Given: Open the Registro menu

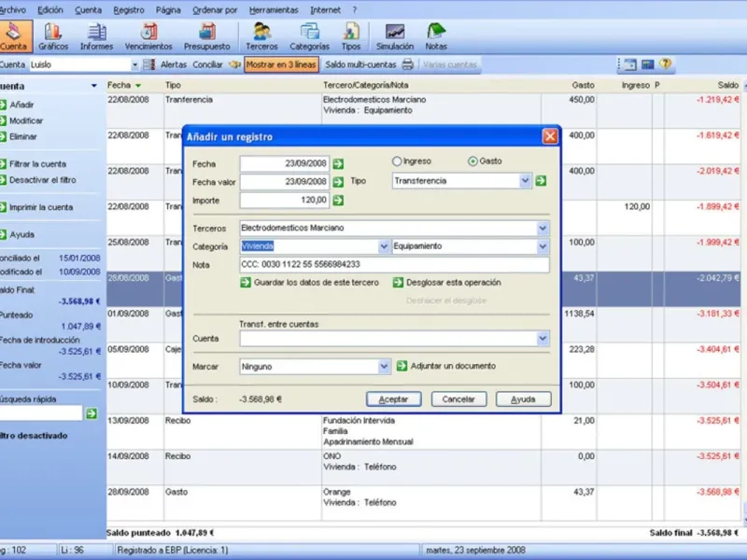Looking at the screenshot, I should (x=129, y=10).
